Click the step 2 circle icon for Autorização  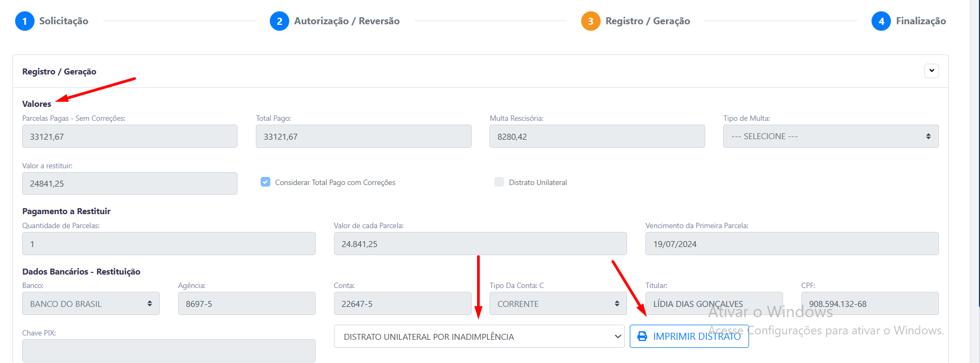[x=280, y=21]
